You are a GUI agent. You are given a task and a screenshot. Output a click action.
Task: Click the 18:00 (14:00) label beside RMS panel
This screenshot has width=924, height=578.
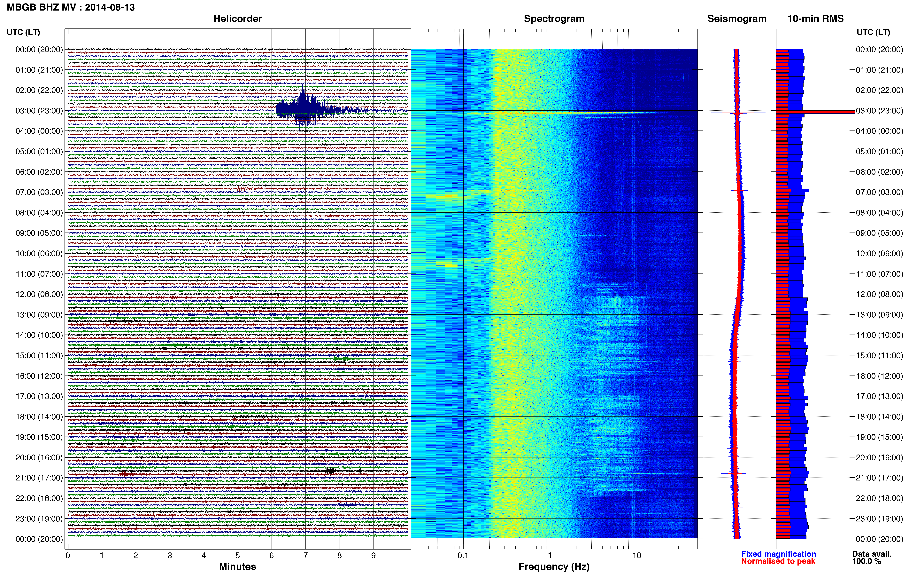[879, 417]
